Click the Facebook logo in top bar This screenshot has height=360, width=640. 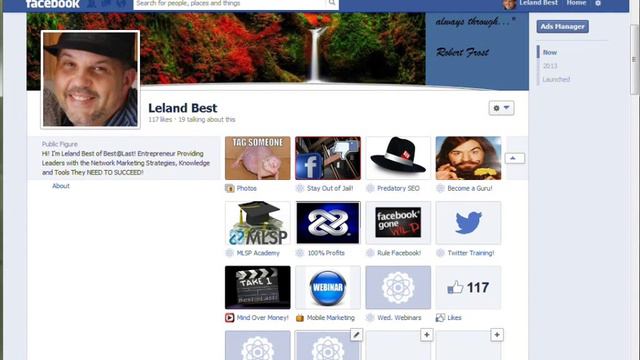[x=52, y=4]
